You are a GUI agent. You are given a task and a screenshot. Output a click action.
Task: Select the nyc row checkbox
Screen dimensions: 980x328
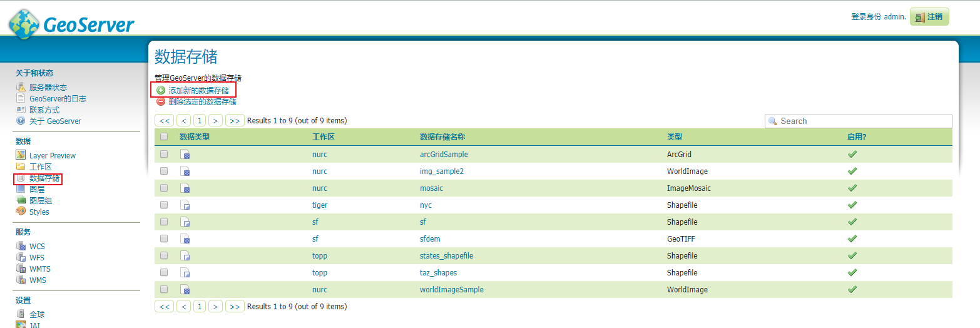click(x=164, y=204)
